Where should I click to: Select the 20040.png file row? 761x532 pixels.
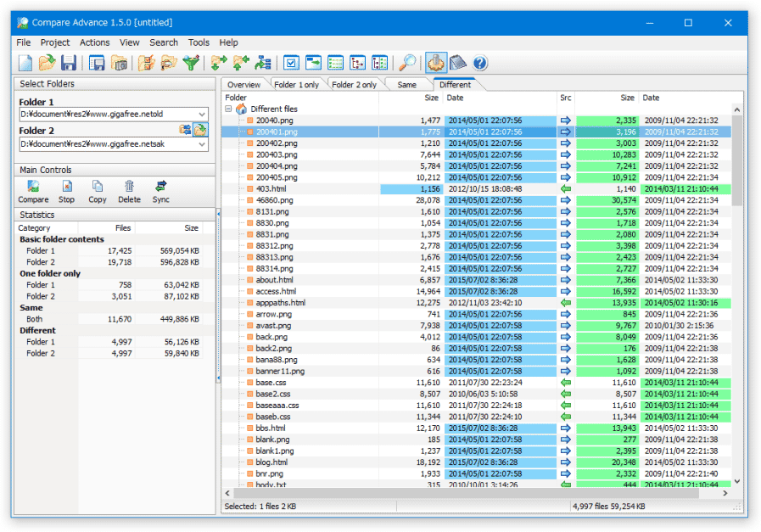point(476,120)
